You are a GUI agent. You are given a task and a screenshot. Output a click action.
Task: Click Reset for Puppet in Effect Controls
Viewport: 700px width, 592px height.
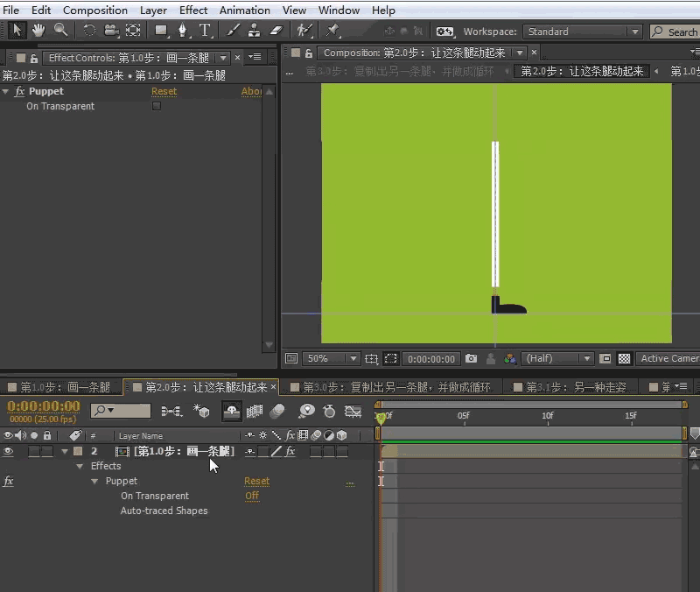164,91
